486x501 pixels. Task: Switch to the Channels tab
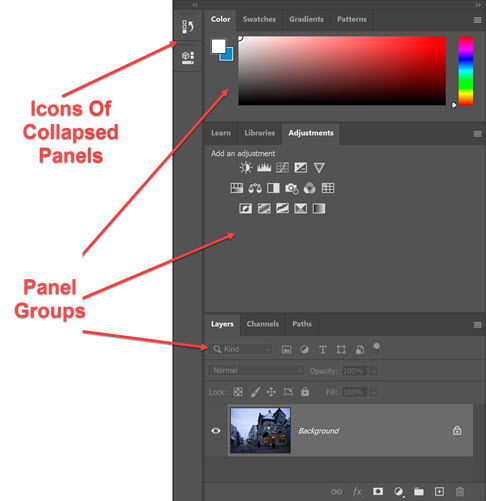263,324
